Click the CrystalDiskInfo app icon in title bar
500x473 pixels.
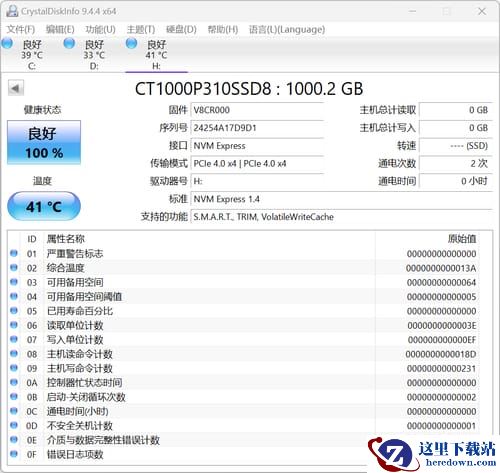(12, 11)
